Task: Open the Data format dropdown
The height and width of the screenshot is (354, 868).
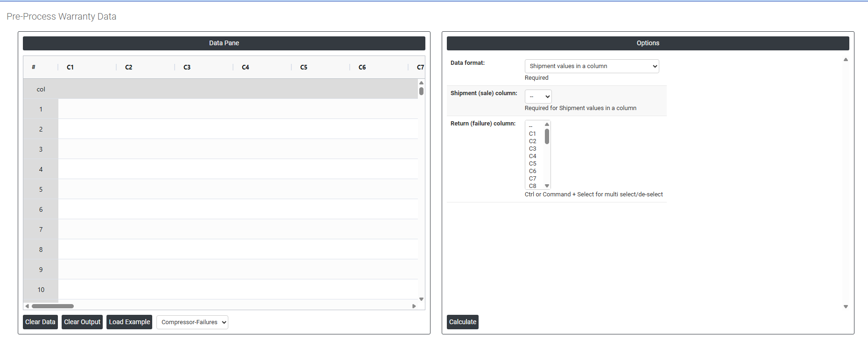Action: click(592, 66)
